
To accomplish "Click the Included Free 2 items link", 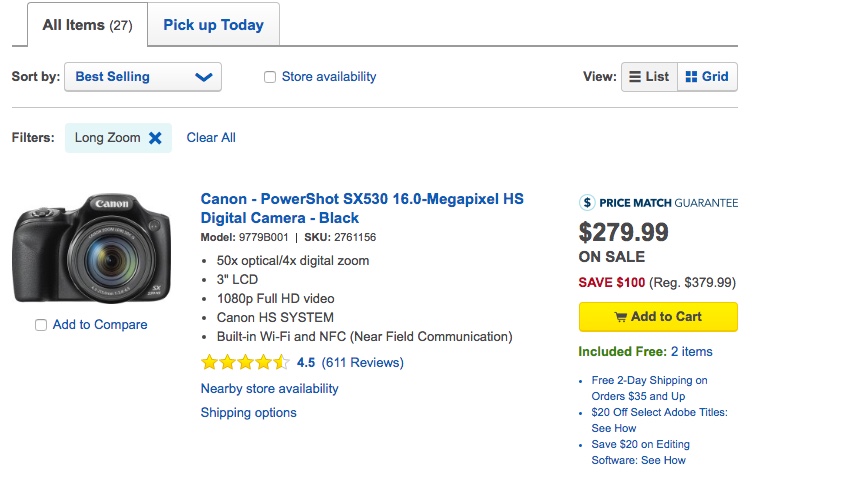I will 691,352.
